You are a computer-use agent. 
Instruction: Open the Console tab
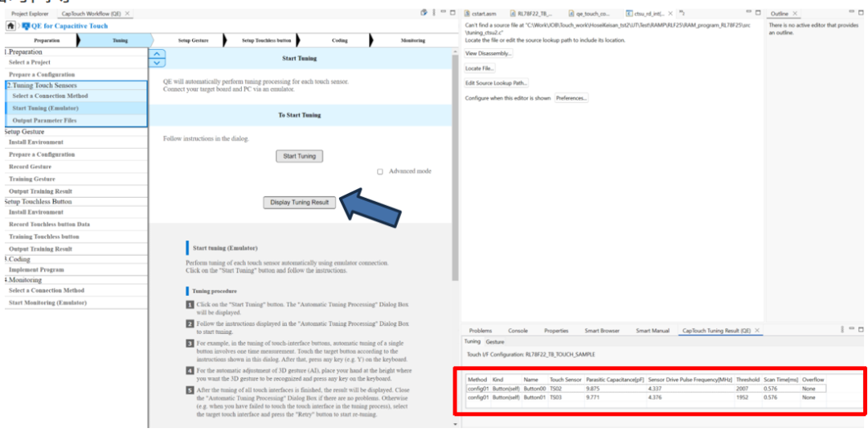tap(518, 331)
